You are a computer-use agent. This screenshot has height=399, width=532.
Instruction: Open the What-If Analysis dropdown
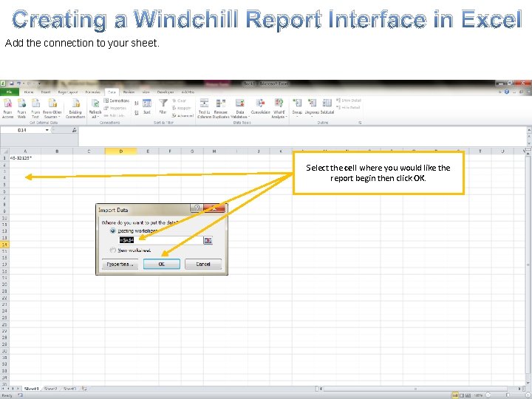pyautogui.click(x=279, y=108)
